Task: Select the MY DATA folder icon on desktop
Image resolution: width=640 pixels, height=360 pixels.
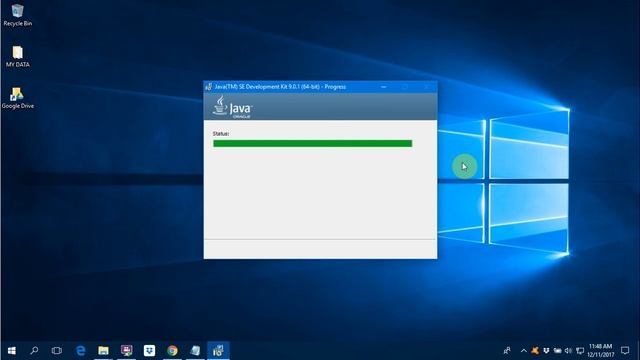Action: 18,56
